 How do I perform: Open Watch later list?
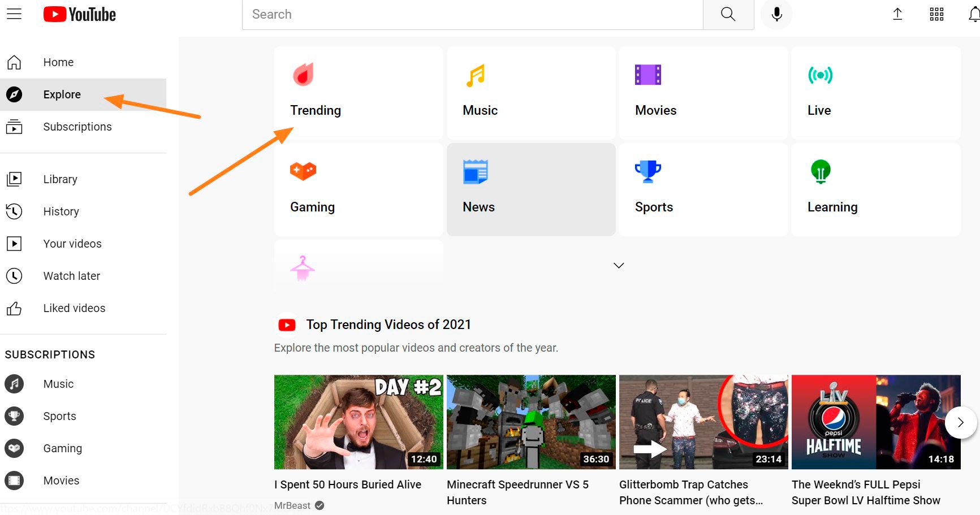click(x=72, y=276)
